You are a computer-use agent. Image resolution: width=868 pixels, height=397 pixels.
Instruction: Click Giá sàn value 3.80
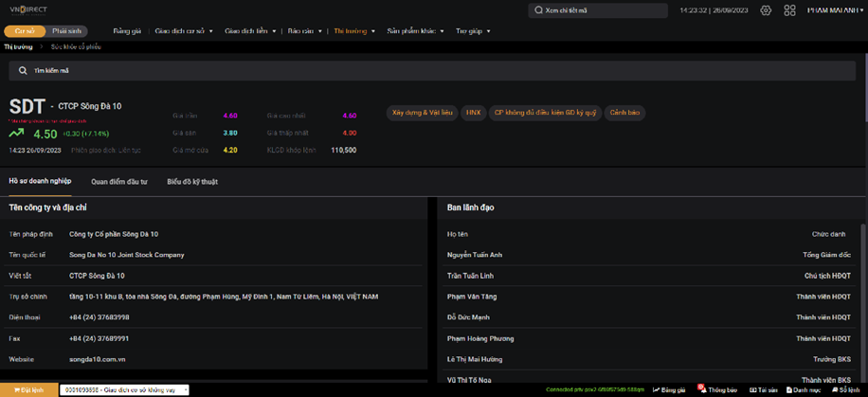tap(230, 133)
